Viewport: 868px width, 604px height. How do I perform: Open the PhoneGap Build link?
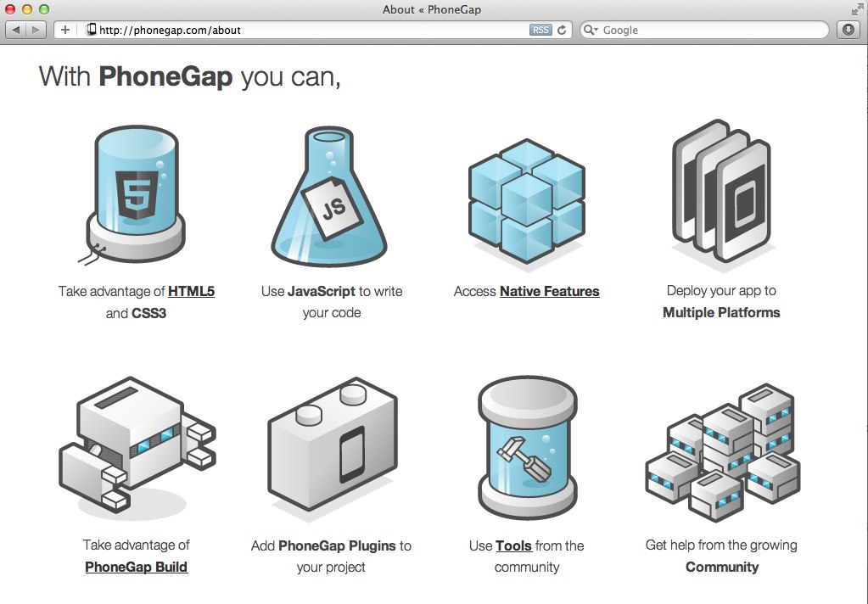pos(136,567)
